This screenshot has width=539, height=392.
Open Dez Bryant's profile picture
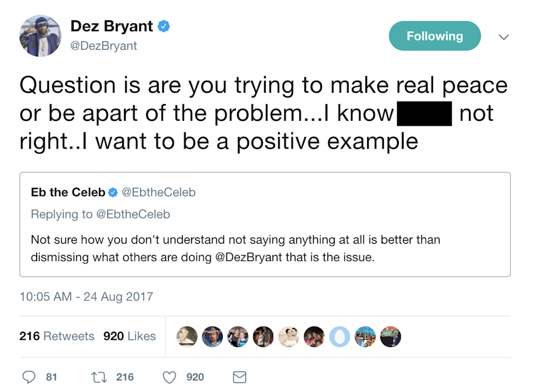click(x=40, y=37)
